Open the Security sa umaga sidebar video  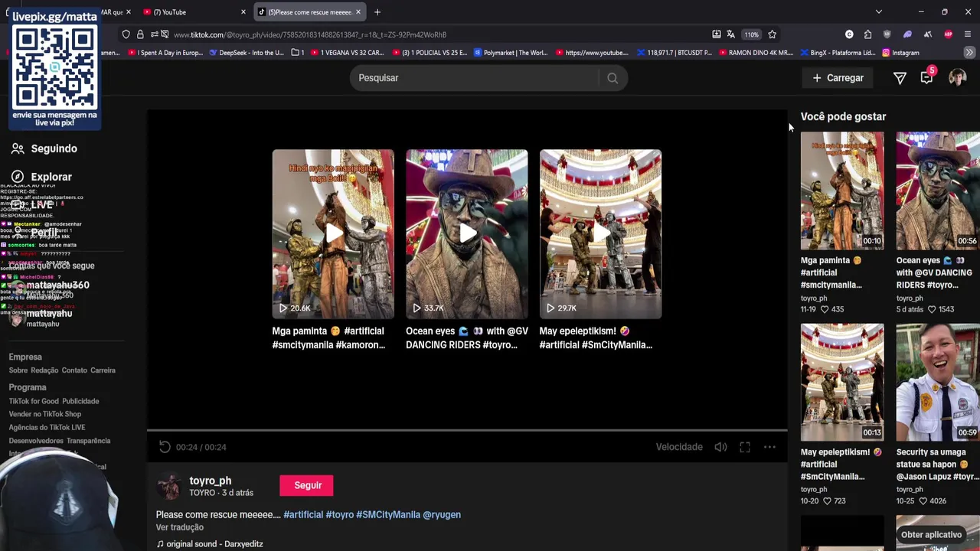click(938, 383)
